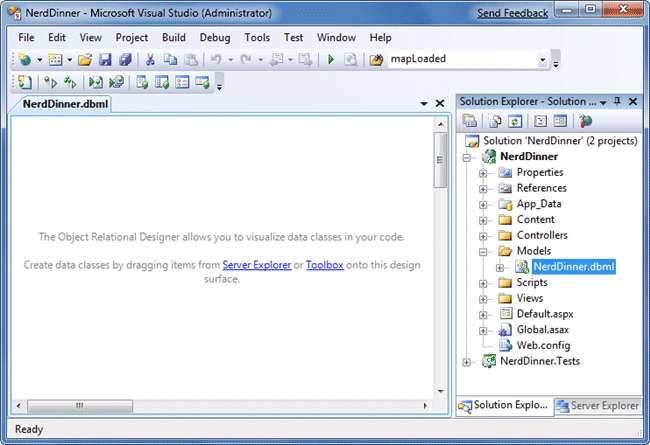Image resolution: width=650 pixels, height=445 pixels.
Task: Open the Add New Item dropdown arrow
Action: point(70,60)
